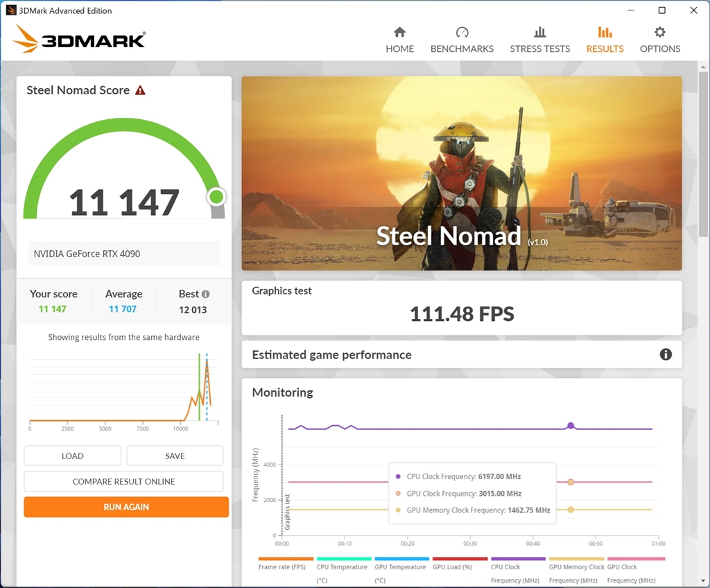The width and height of the screenshot is (710, 588).
Task: Click the scrollbar down arrow
Action: pyautogui.click(x=703, y=580)
